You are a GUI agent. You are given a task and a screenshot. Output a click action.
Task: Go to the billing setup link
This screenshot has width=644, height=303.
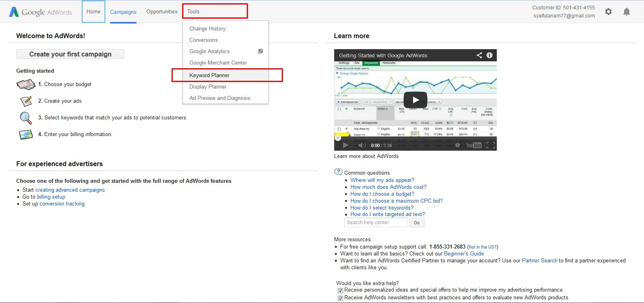coord(51,197)
